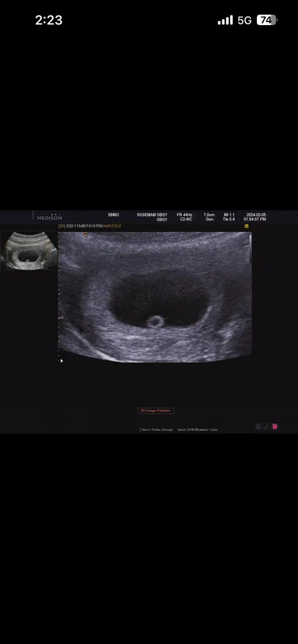This screenshot has height=644, width=298.
Task: Click the MEDISON logo
Action: pyautogui.click(x=50, y=217)
